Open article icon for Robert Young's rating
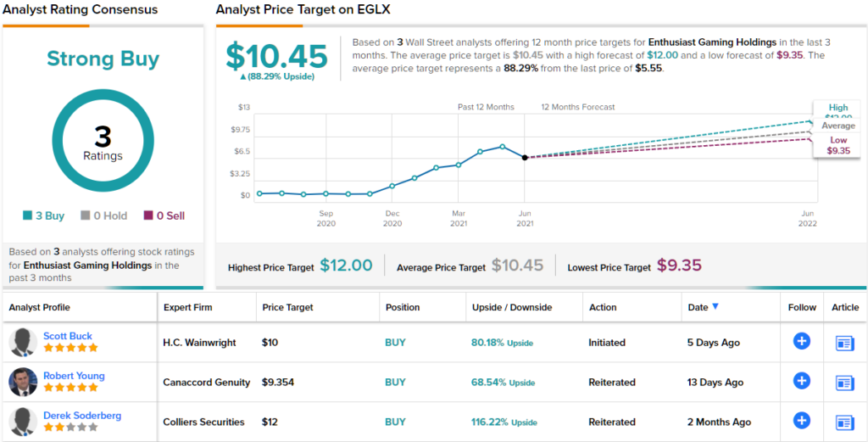The width and height of the screenshot is (868, 442). tap(844, 383)
